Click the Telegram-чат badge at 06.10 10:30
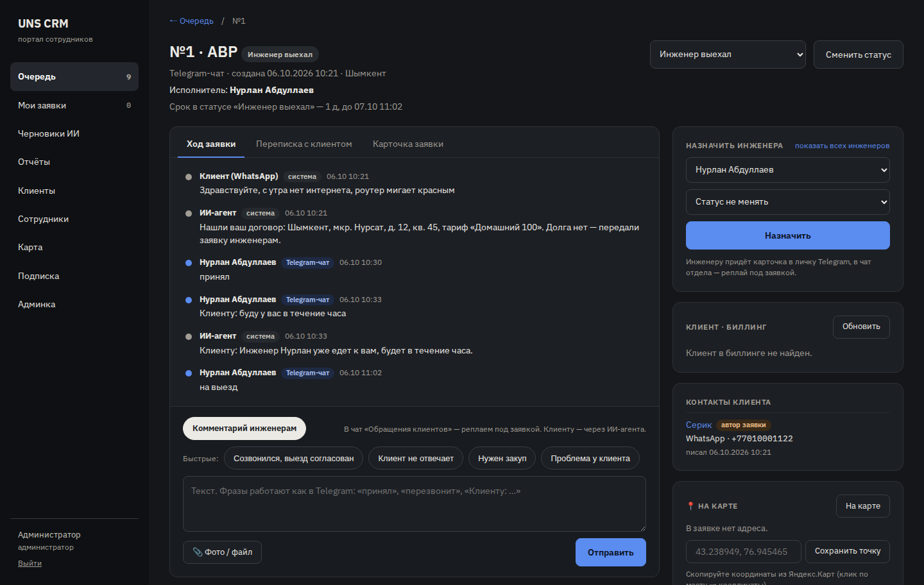This screenshot has height=585, width=924. pyautogui.click(x=308, y=262)
